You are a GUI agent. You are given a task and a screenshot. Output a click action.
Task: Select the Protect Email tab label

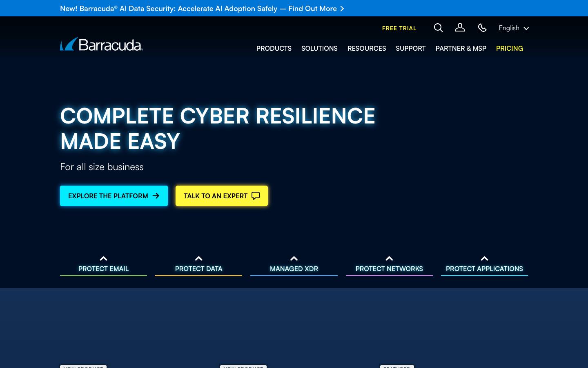pos(103,269)
